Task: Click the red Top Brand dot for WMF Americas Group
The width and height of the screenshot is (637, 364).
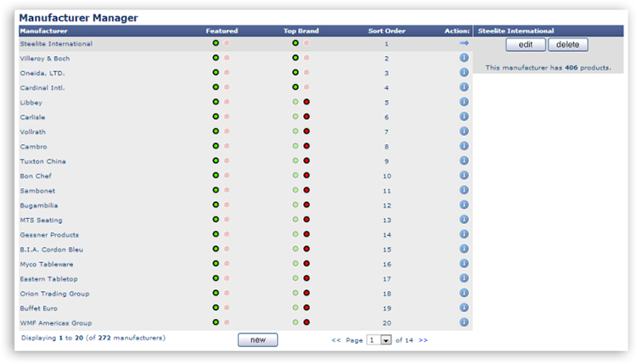Action: (307, 322)
